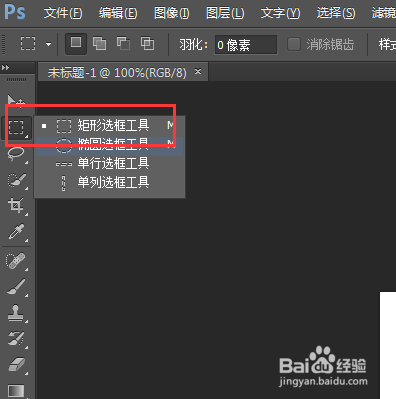Screen dimensions: 396x399
Task: Open the tool preset picker arrow
Action: (49, 44)
